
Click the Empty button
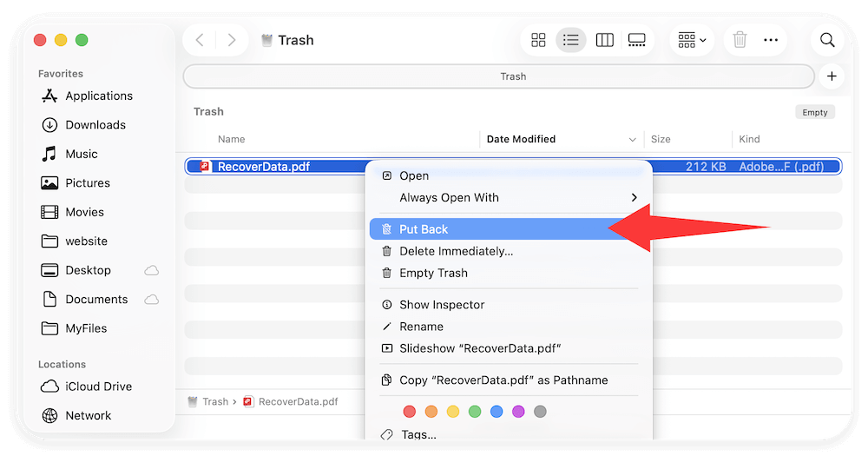pyautogui.click(x=815, y=112)
